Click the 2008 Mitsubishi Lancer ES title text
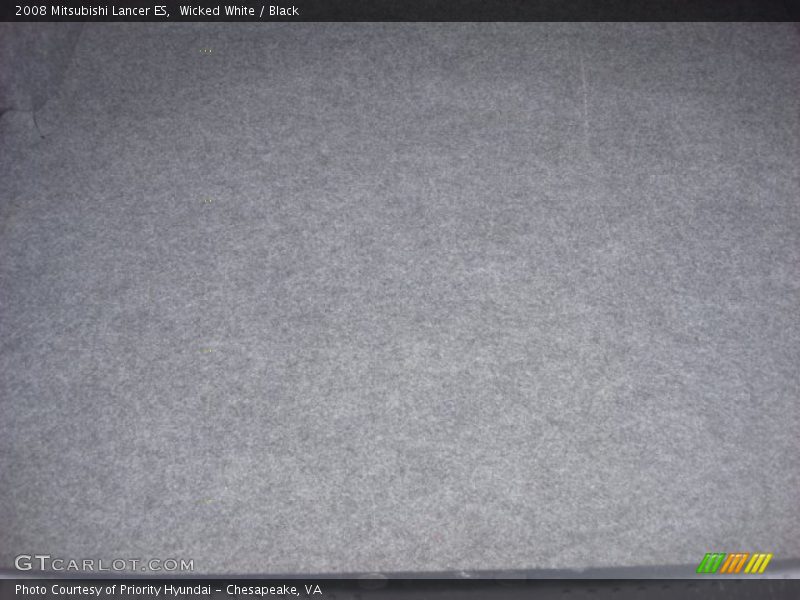The image size is (800, 600). tap(92, 11)
